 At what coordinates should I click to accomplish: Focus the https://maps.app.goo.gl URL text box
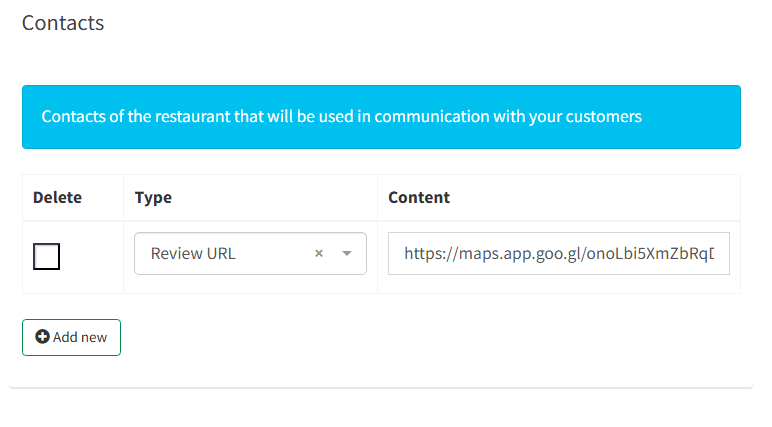coord(559,254)
